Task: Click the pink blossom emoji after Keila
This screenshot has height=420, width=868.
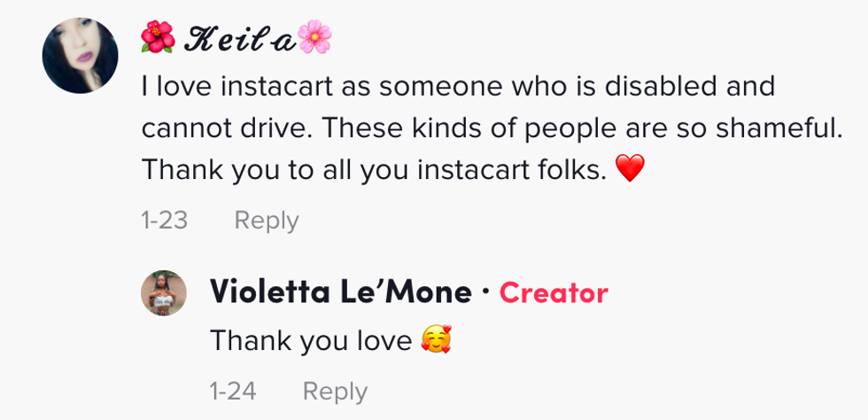Action: point(314,36)
